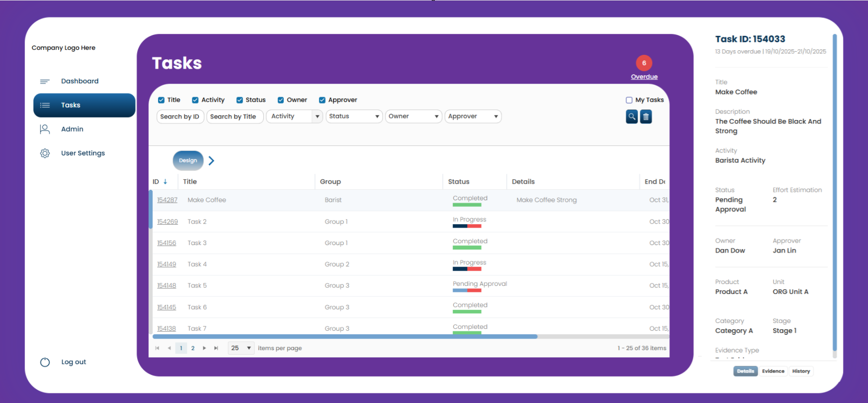Uncheck the Approver column checkbox
This screenshot has width=868, height=403.
[x=322, y=100]
